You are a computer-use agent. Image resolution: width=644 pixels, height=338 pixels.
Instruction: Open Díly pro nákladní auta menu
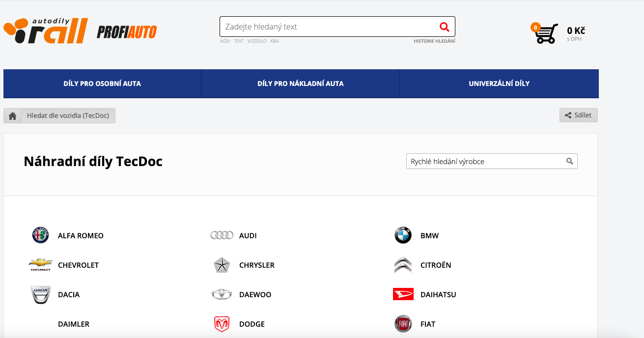pyautogui.click(x=301, y=84)
